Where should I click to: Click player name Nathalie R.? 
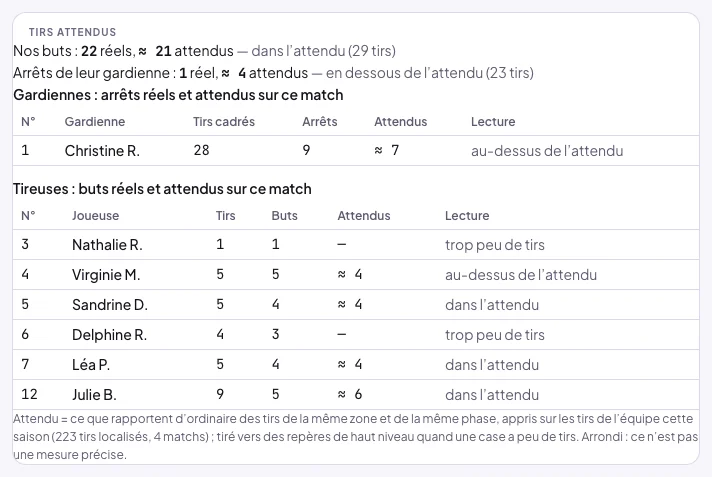pos(107,245)
